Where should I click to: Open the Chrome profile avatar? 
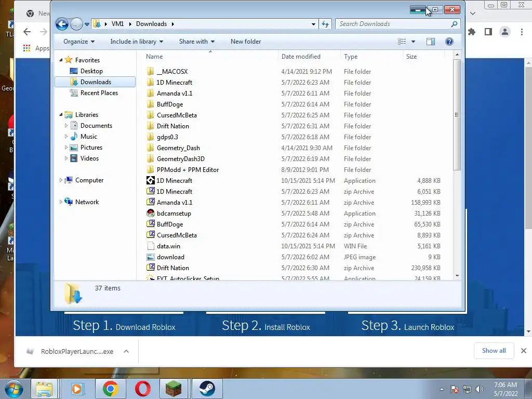tap(505, 32)
